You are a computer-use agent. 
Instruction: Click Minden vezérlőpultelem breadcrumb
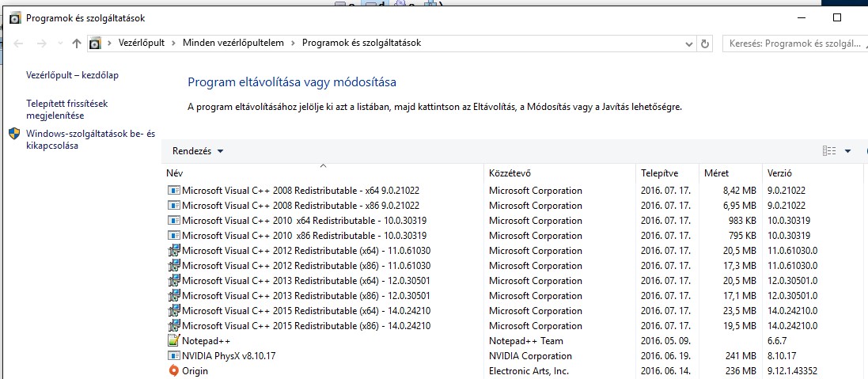point(233,43)
